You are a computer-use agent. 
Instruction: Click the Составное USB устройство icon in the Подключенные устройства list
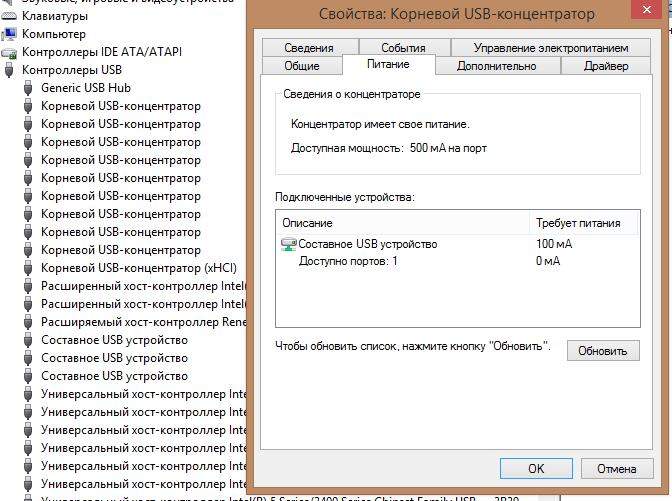pos(290,244)
